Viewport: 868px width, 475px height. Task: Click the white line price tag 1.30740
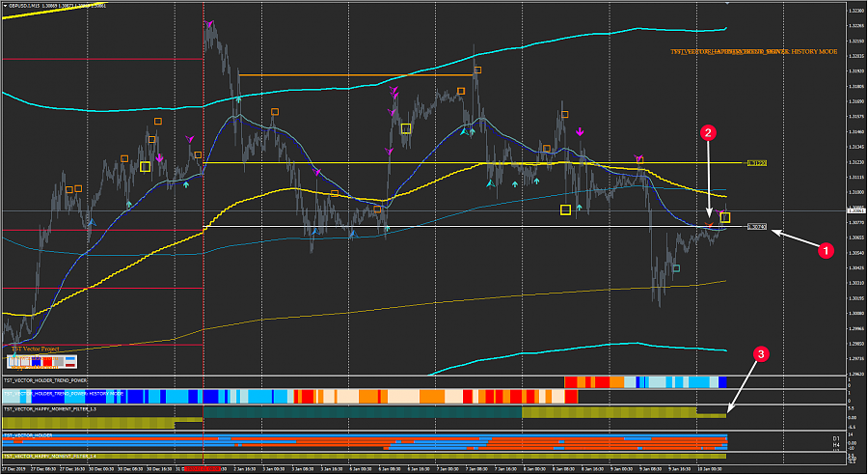click(x=757, y=227)
